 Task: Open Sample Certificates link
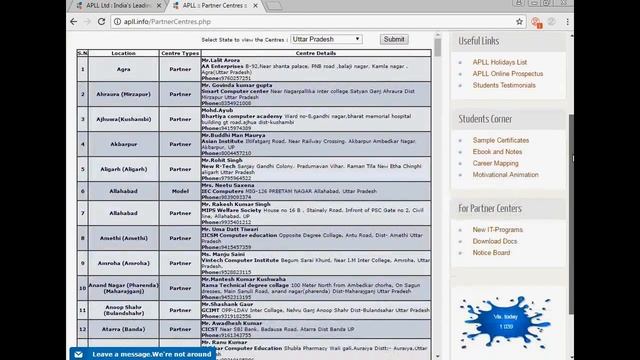[x=500, y=140]
